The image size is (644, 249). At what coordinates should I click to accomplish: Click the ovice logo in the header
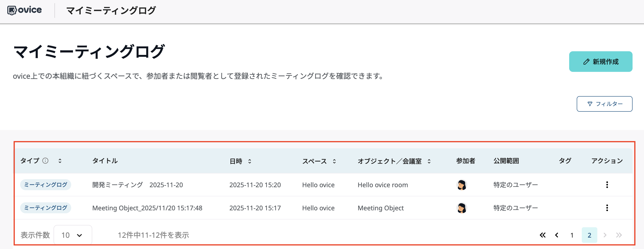click(x=25, y=10)
